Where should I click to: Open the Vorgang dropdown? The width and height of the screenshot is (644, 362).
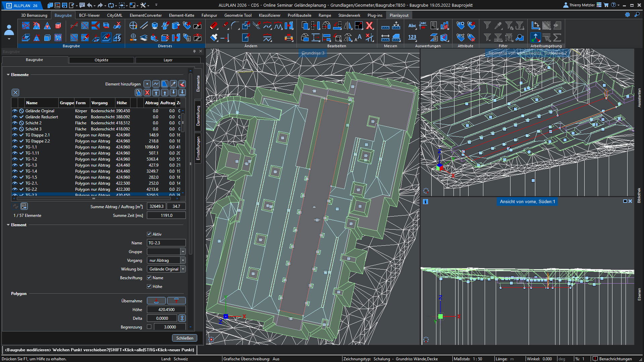[x=183, y=260]
